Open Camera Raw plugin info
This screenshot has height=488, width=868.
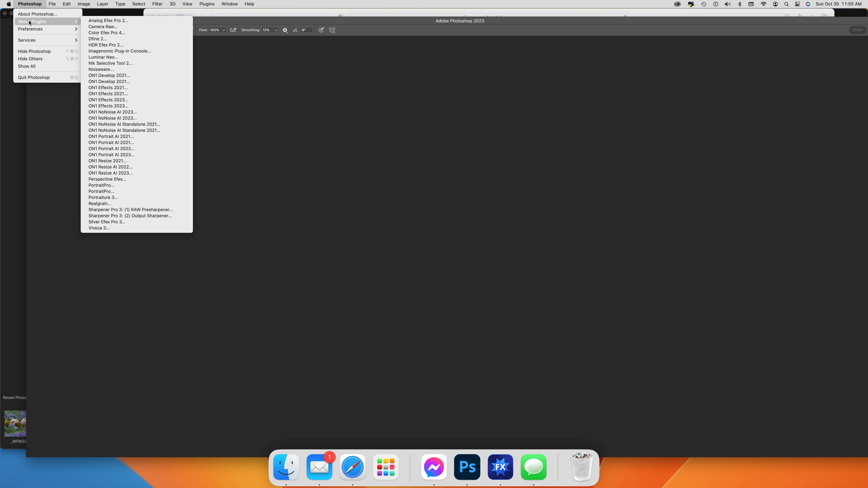click(x=103, y=27)
